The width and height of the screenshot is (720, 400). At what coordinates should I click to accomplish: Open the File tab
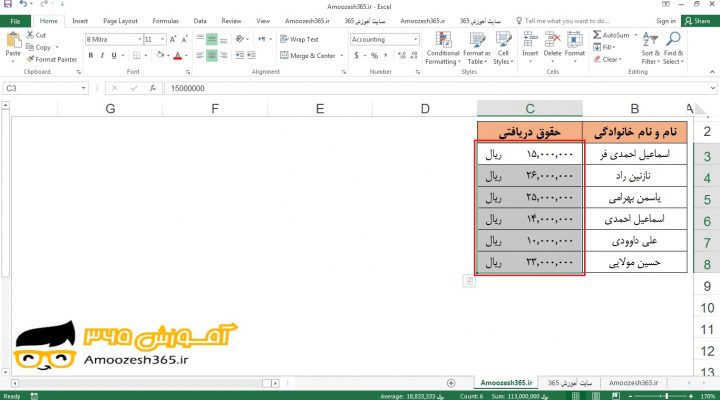point(15,21)
